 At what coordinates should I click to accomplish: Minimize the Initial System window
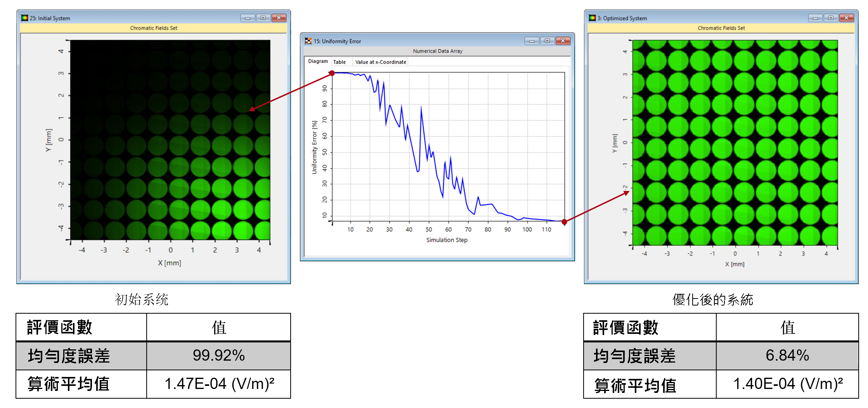[248, 18]
